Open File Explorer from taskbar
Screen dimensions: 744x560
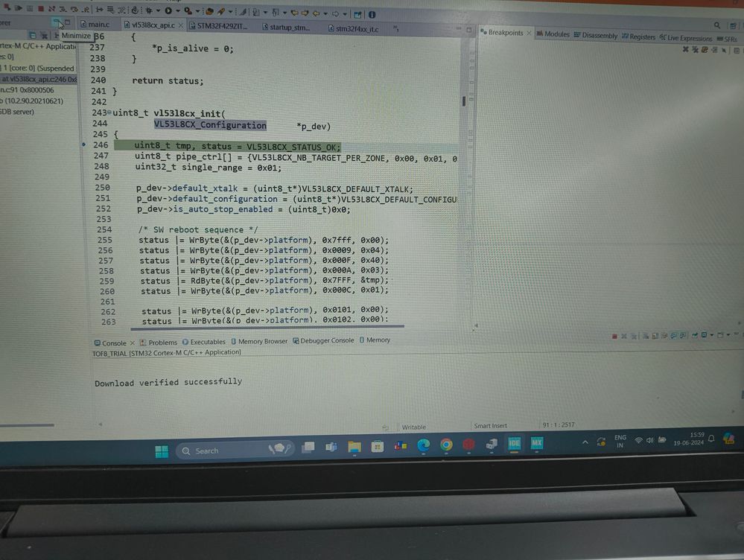(x=354, y=446)
